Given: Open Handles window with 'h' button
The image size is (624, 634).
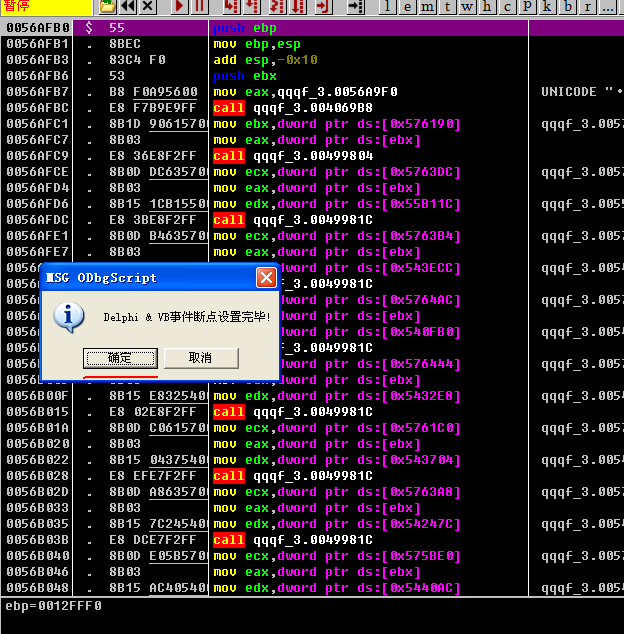Looking at the screenshot, I should pyautogui.click(x=487, y=6).
